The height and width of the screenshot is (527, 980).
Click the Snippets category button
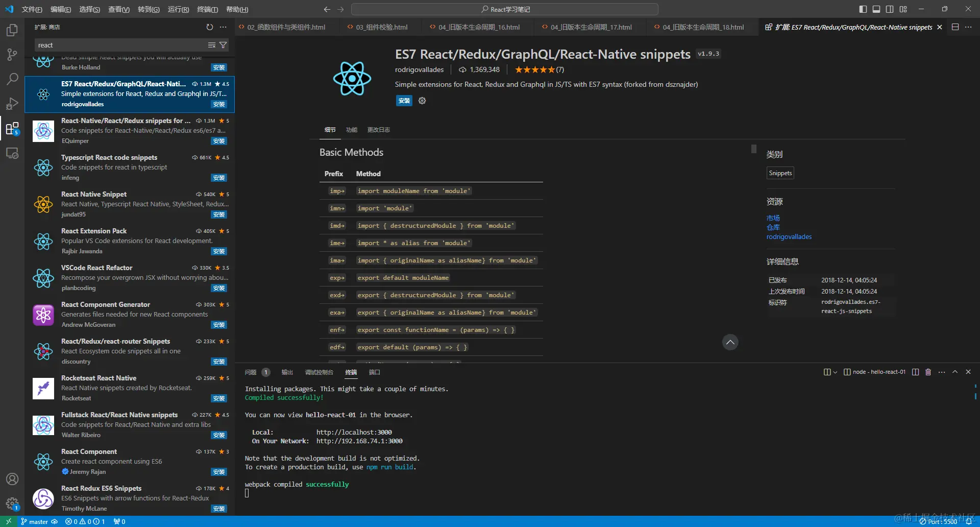tap(780, 173)
